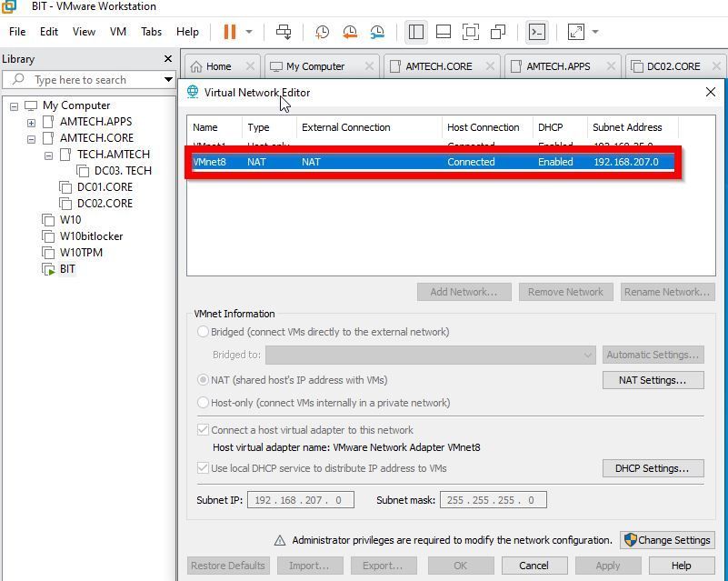The width and height of the screenshot is (728, 581).
Task: Open the Help menu
Action: [x=187, y=32]
